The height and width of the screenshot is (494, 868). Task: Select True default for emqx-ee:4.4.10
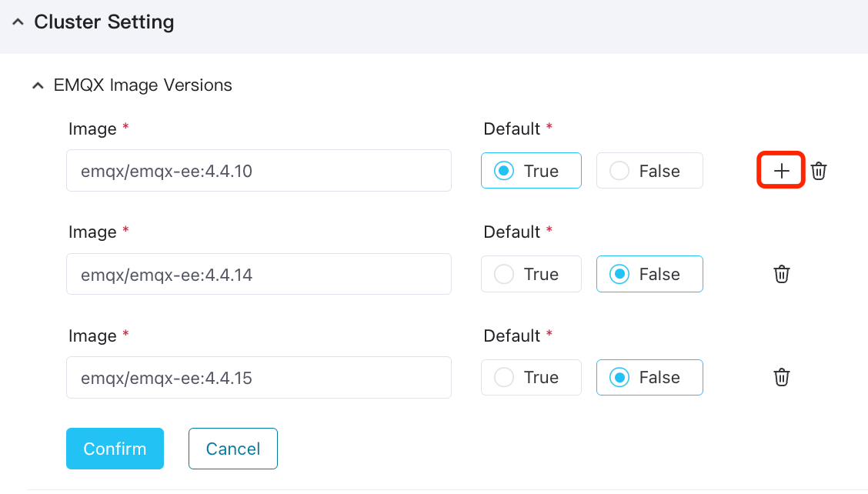505,171
